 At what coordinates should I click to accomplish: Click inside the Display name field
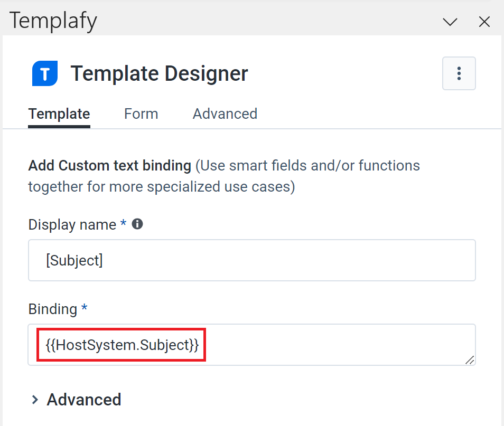(x=251, y=260)
